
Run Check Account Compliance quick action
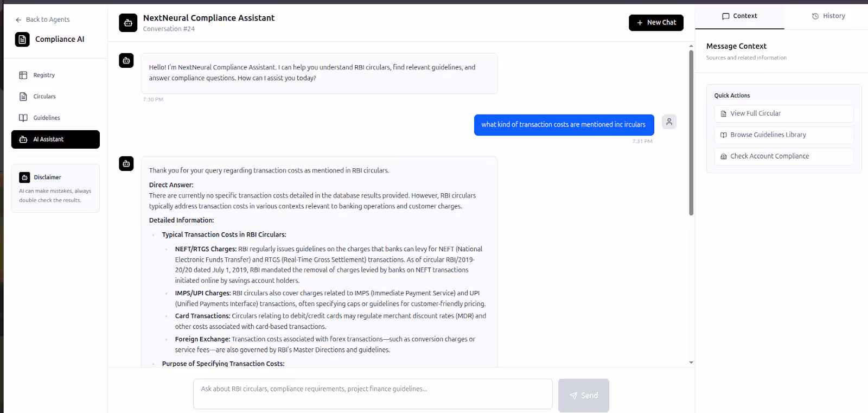pyautogui.click(x=784, y=156)
